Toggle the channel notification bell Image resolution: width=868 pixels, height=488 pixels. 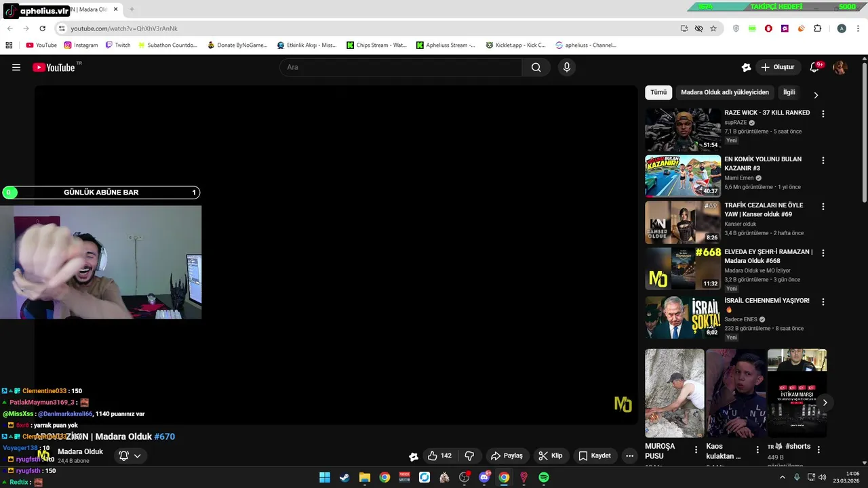coord(124,455)
